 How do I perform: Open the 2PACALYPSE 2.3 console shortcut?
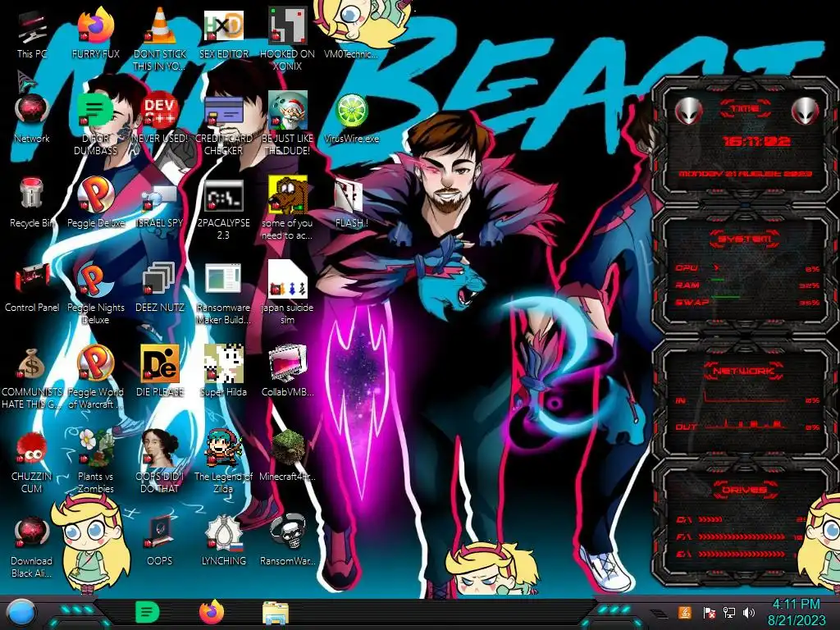(x=223, y=209)
